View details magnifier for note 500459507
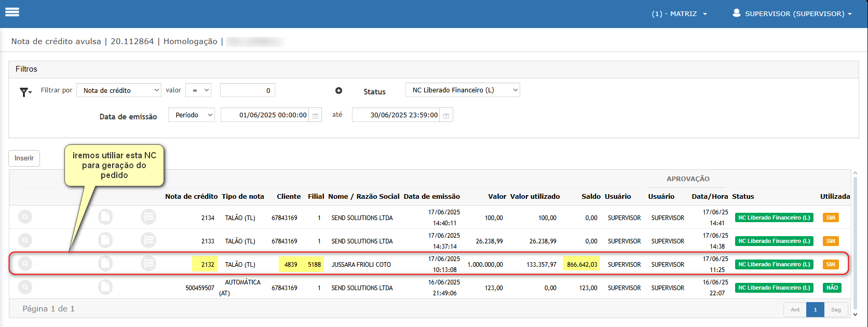This screenshot has height=327, width=868. pyautogui.click(x=25, y=287)
